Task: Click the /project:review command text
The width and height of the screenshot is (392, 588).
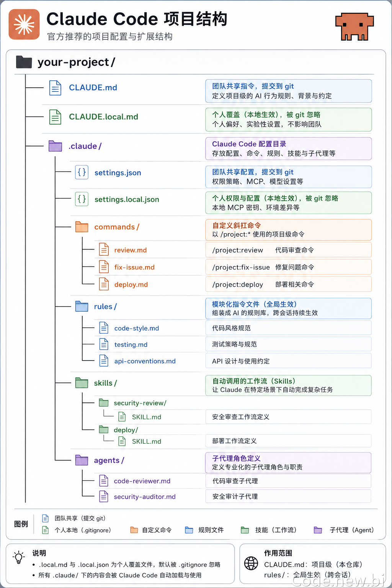Action: (238, 250)
